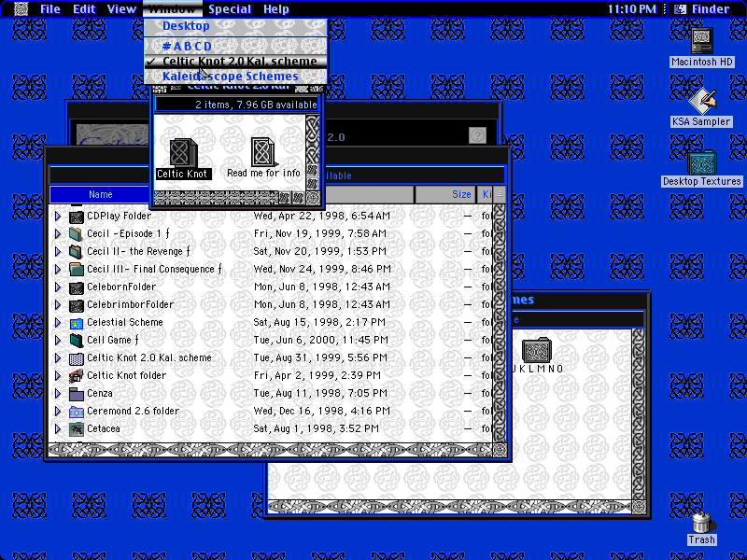The height and width of the screenshot is (560, 747).
Task: Click the Celtic Knot 2.0 Kal. scheme list icon
Action: tap(77, 358)
